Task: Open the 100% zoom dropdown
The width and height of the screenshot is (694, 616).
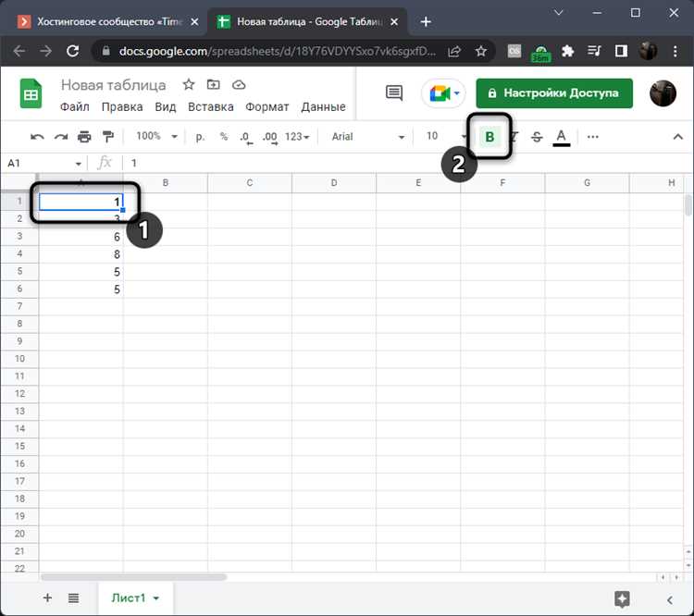Action: coord(156,136)
